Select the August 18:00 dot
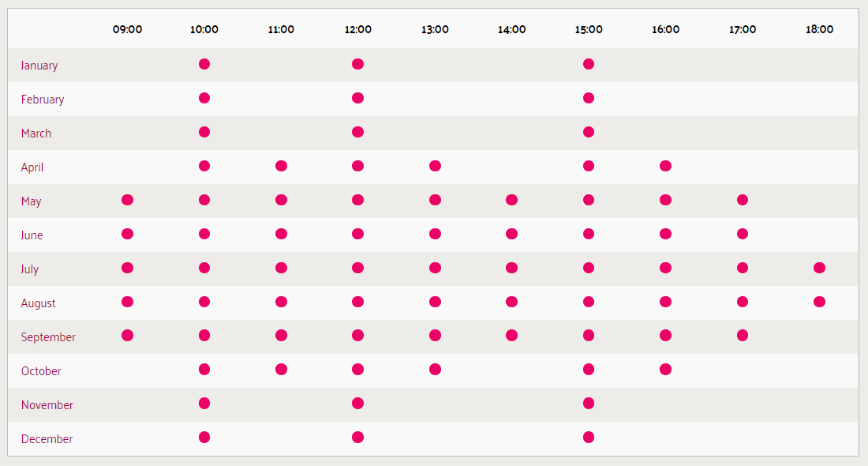868x466 pixels. (819, 302)
